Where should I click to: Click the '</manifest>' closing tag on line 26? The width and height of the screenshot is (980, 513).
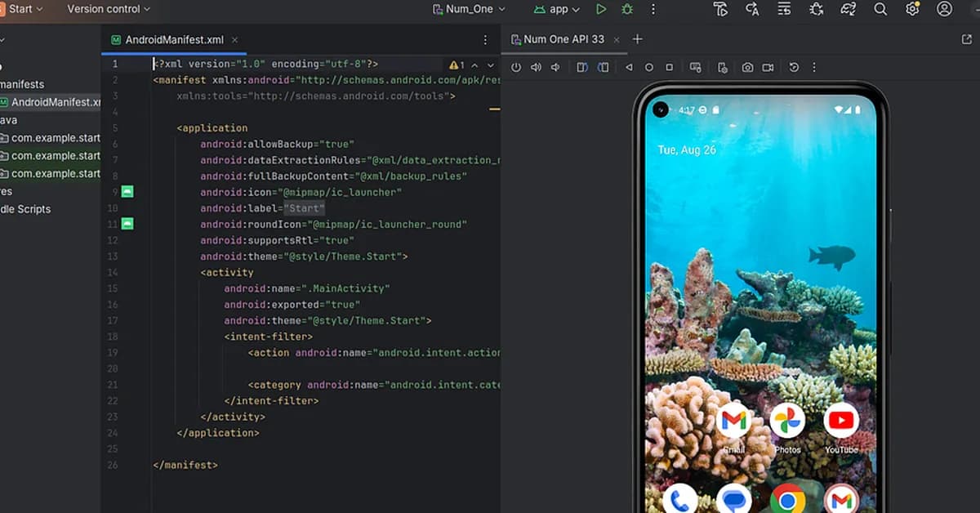(185, 464)
